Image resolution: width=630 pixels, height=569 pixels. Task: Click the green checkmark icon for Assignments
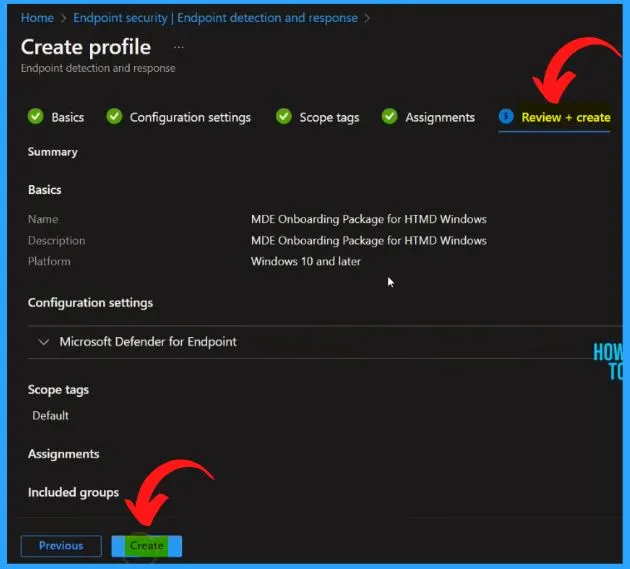point(389,117)
